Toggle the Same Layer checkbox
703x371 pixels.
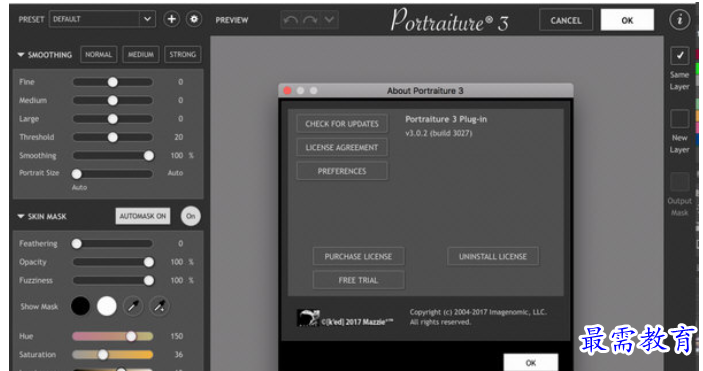pyautogui.click(x=680, y=56)
